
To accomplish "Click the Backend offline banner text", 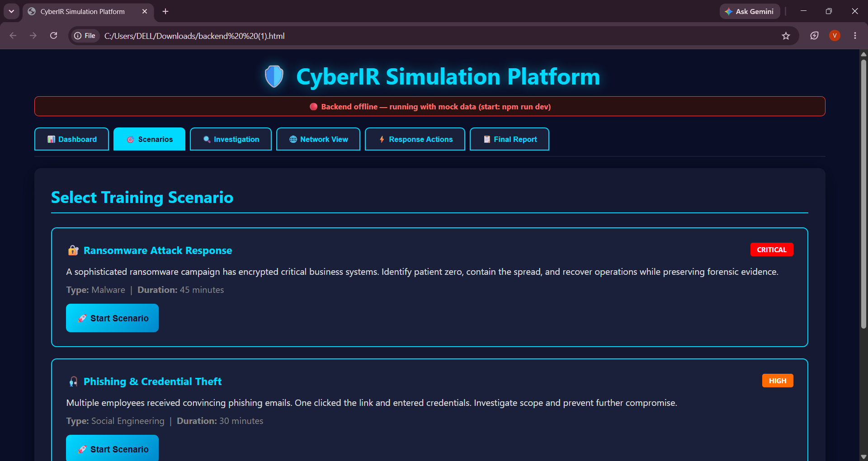I will 436,107.
